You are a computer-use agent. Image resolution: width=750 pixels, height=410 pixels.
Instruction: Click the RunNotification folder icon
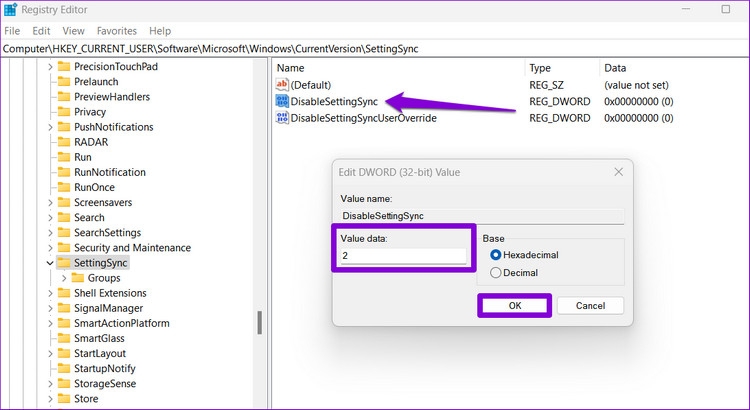pyautogui.click(x=64, y=172)
